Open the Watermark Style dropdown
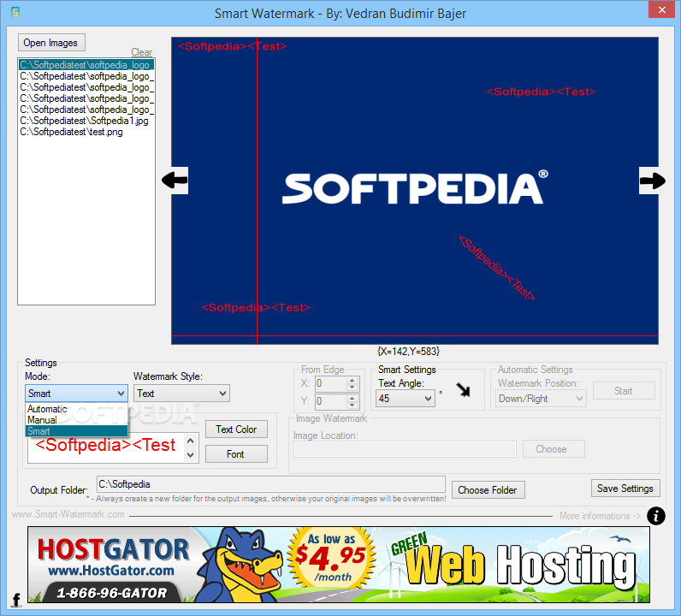The height and width of the screenshot is (616, 681). click(181, 394)
